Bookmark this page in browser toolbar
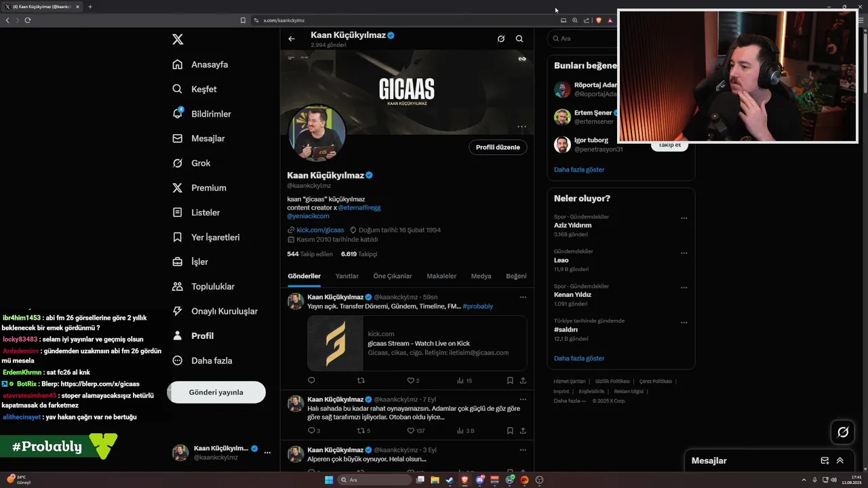Image resolution: width=868 pixels, height=488 pixels. point(243,20)
